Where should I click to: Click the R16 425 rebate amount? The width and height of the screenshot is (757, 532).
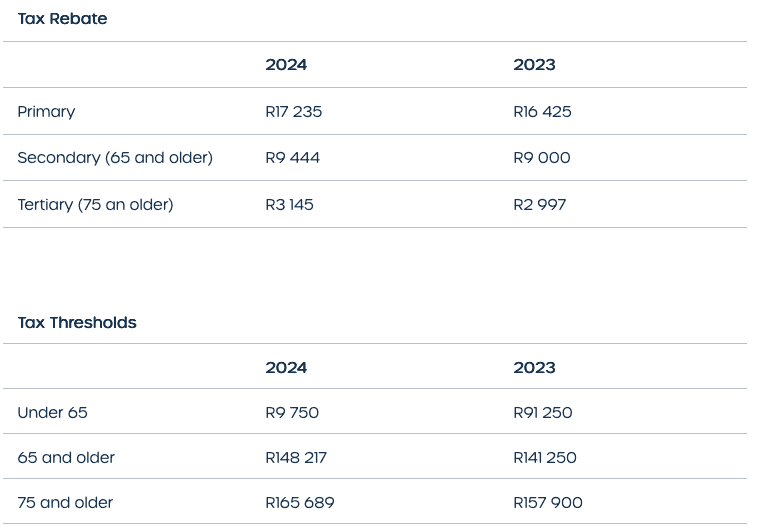[542, 112]
